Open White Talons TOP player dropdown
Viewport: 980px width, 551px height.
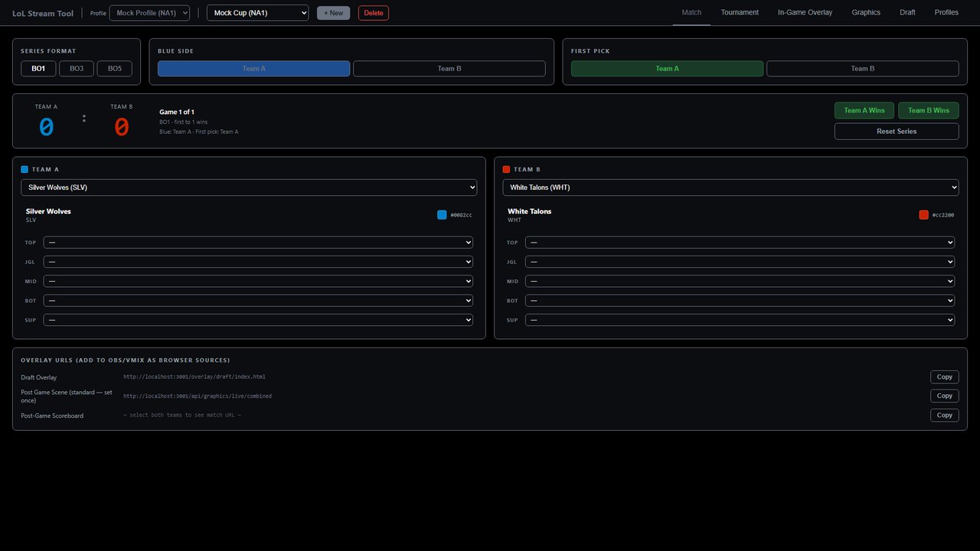pos(740,243)
